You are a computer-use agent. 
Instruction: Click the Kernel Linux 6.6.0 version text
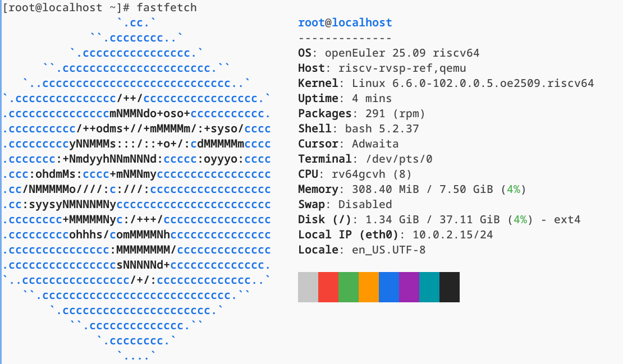[473, 84]
